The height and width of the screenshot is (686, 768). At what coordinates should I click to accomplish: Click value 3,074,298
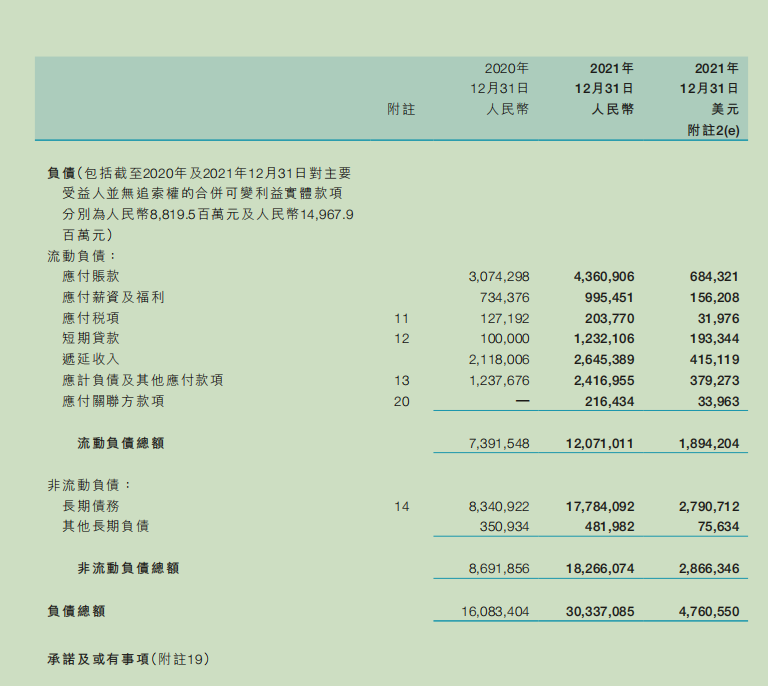499,277
